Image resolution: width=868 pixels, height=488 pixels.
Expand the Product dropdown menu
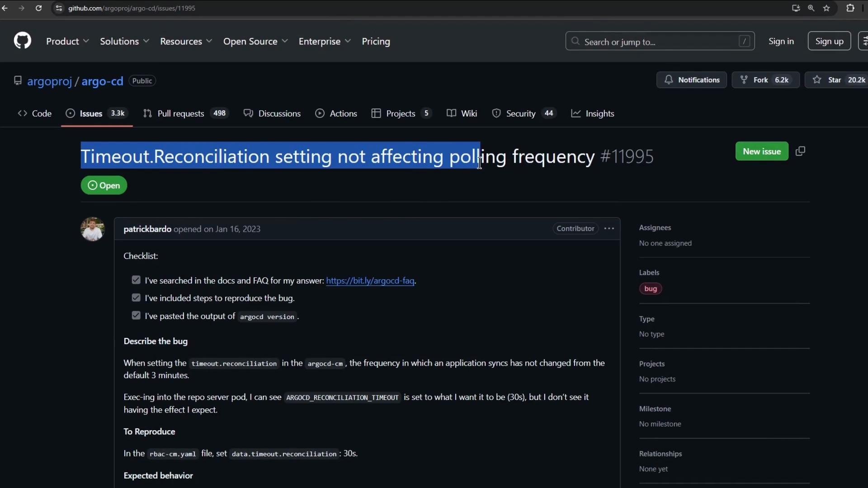(x=68, y=41)
